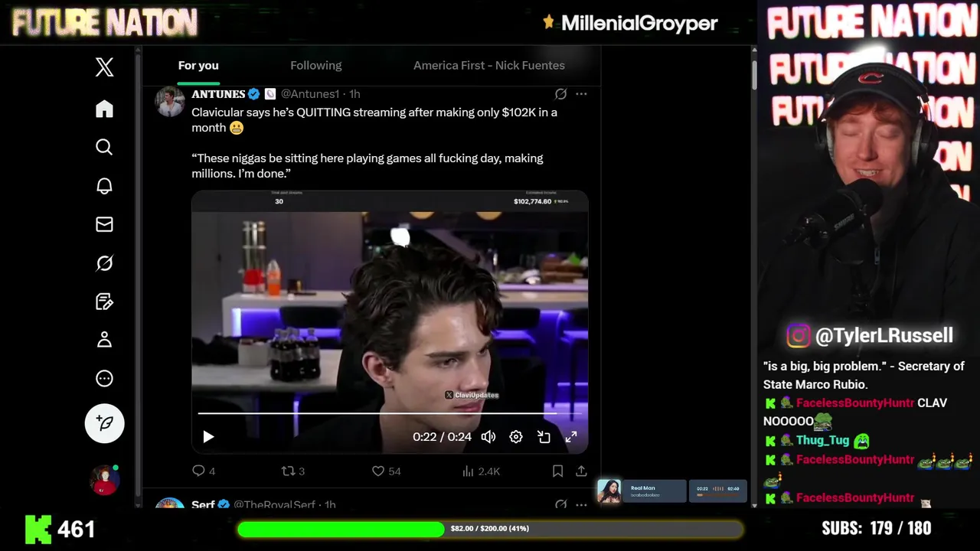The image size is (980, 551).
Task: Mute the video volume icon
Action: [x=488, y=437]
